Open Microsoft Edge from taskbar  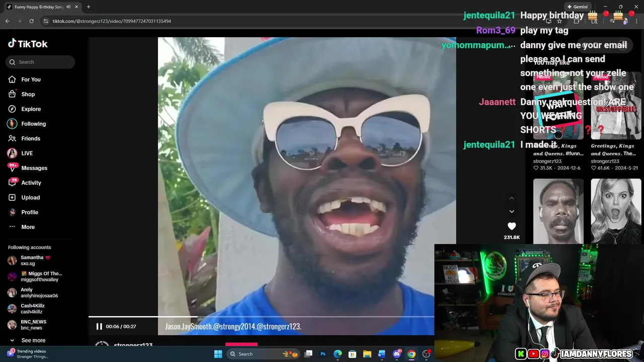338,354
